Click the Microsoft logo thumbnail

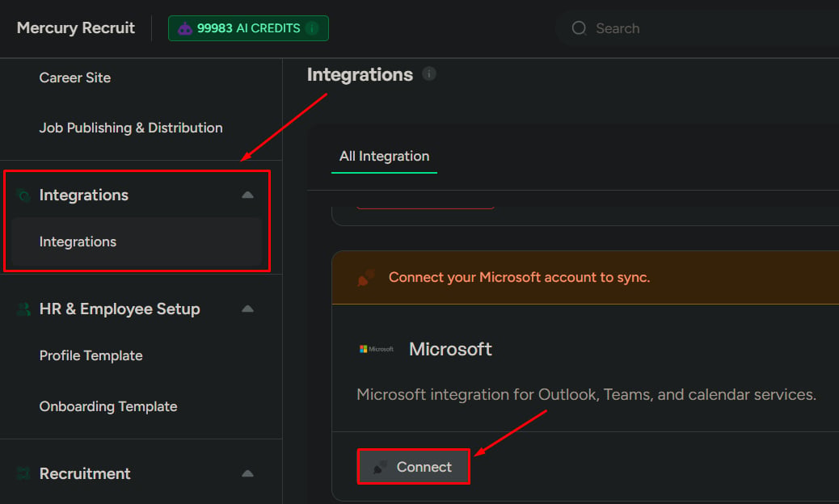(376, 349)
